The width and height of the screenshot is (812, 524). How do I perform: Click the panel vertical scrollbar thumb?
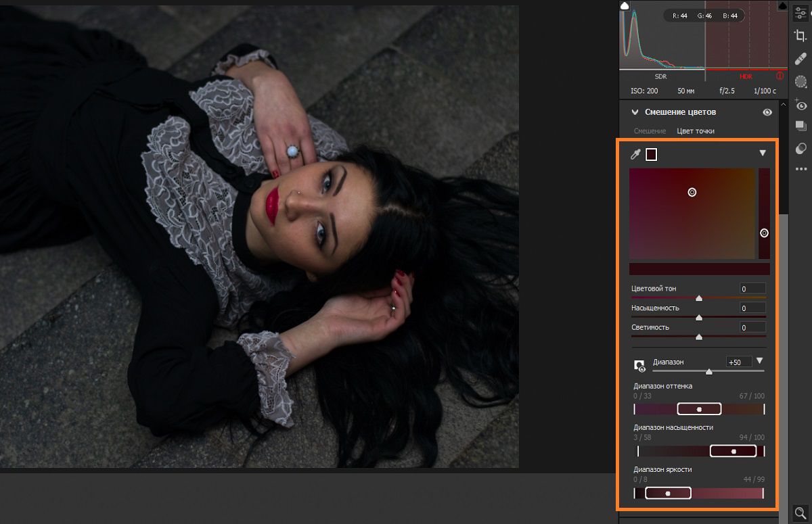(783, 368)
